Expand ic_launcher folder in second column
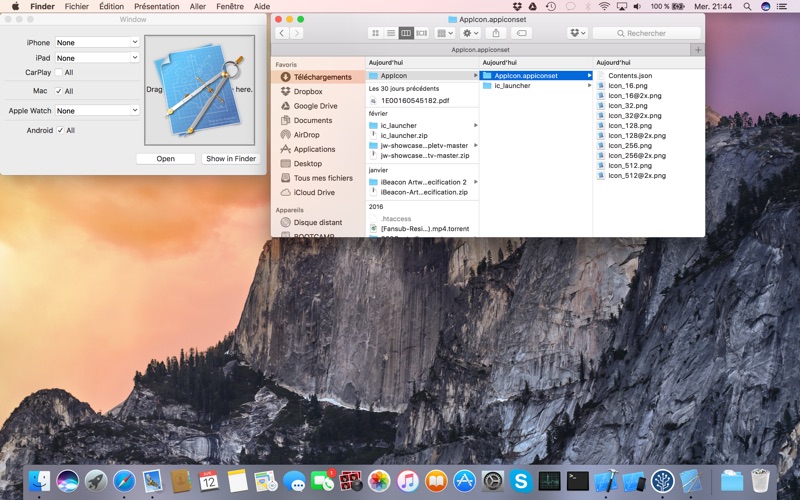Screen dimensions: 800x500 [589, 86]
